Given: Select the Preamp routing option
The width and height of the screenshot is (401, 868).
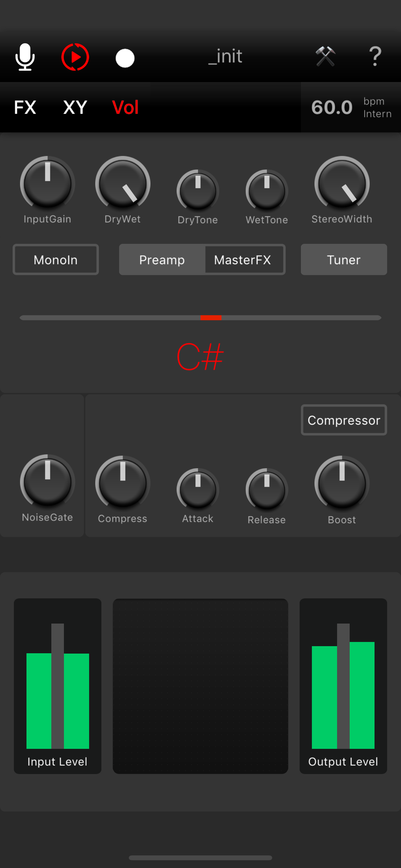Looking at the screenshot, I should 162,259.
